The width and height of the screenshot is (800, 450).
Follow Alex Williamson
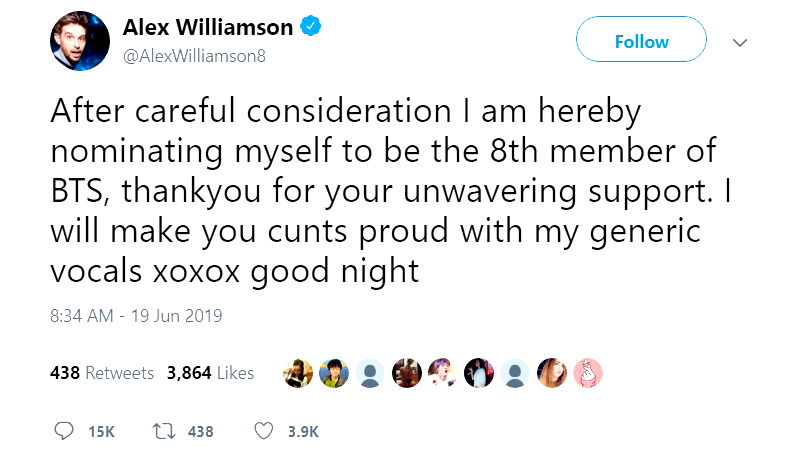pos(641,42)
